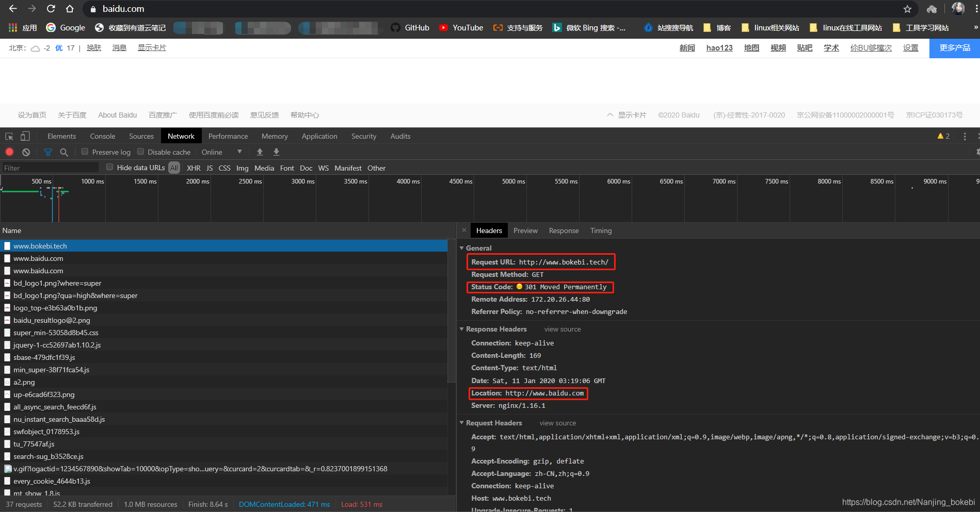
Task: Open the Timing tab of the request
Action: [x=601, y=230]
